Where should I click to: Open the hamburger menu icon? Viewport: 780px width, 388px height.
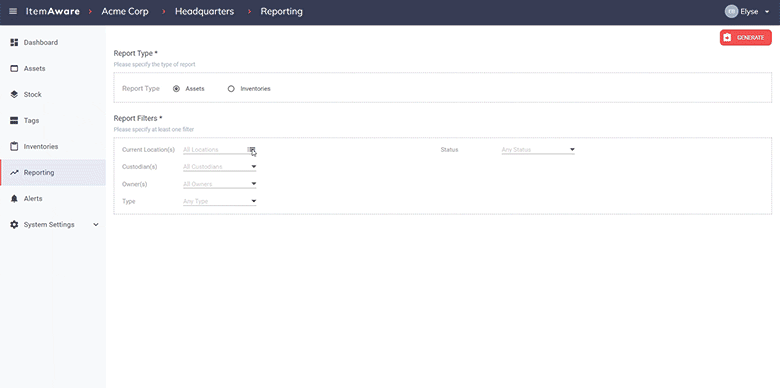13,11
